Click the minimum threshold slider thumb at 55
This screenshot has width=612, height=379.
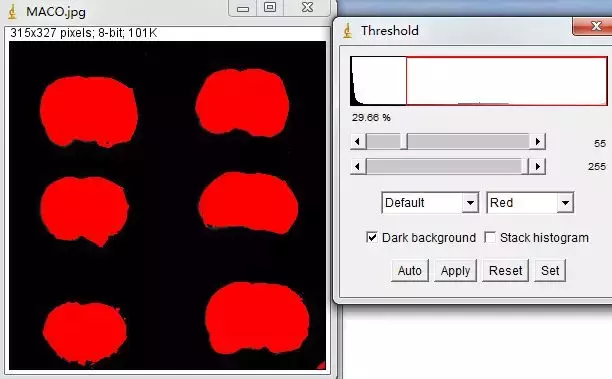tap(404, 141)
